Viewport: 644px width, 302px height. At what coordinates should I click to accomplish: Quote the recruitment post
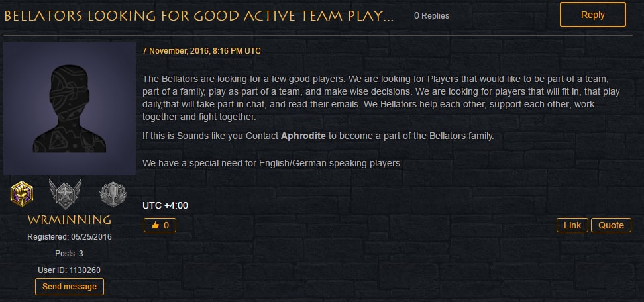611,225
